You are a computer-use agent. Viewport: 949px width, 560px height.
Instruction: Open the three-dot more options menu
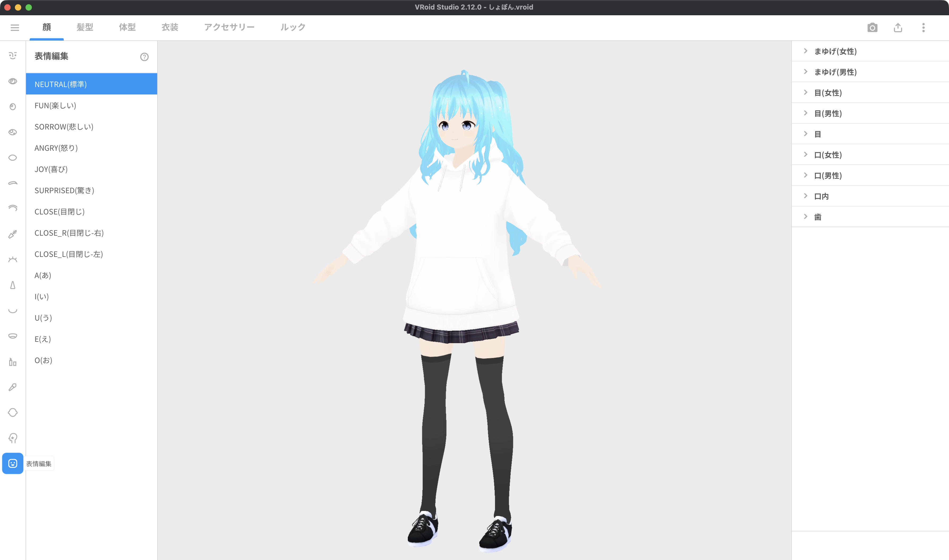point(923,28)
